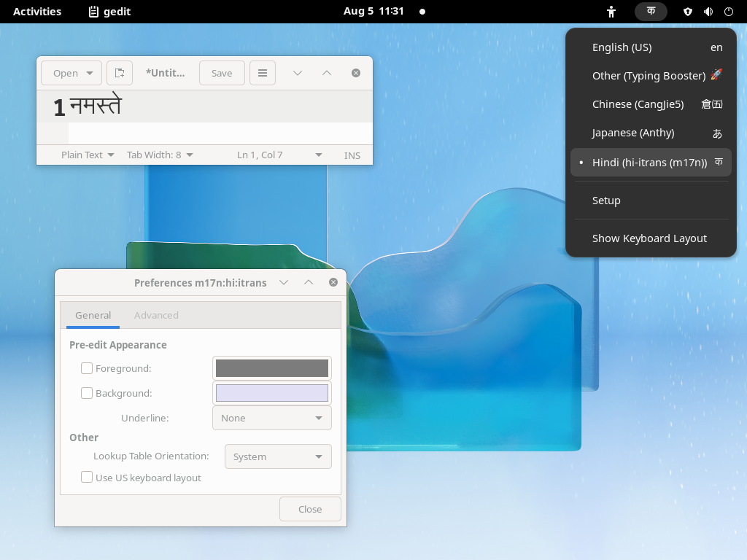This screenshot has height=560, width=747.
Task: Toggle Use US keyboard layout checkbox
Action: click(x=87, y=478)
